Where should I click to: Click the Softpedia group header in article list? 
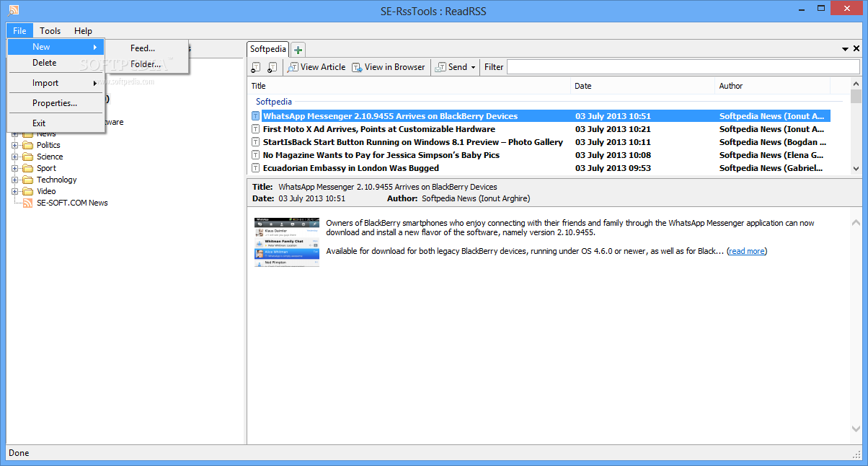pyautogui.click(x=273, y=102)
